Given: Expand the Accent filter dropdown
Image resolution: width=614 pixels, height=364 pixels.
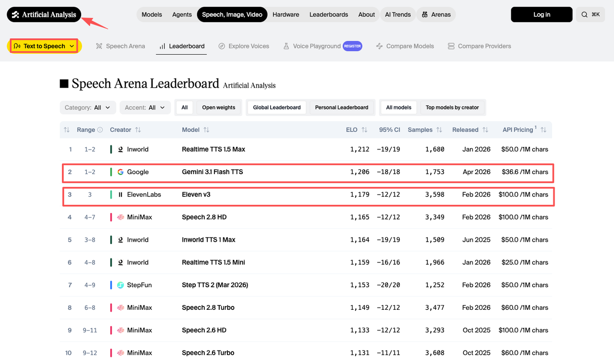Looking at the screenshot, I should (x=145, y=107).
